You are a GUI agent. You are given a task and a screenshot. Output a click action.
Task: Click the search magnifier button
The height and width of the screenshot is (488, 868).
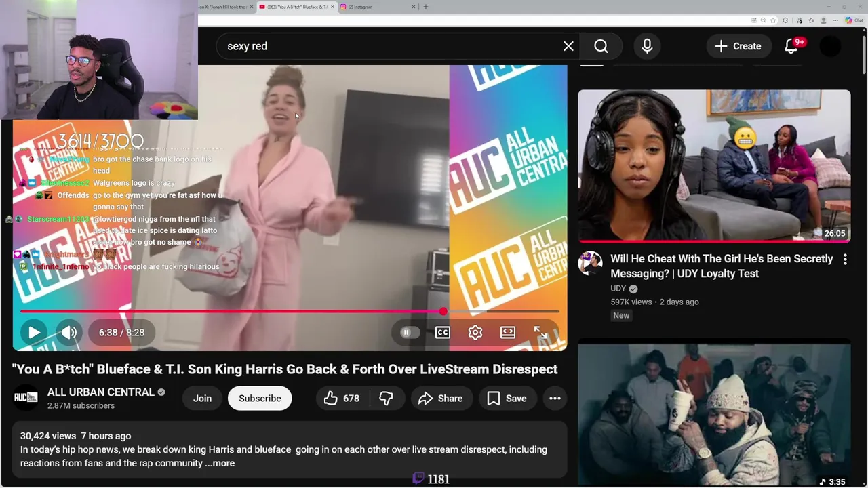(x=601, y=46)
